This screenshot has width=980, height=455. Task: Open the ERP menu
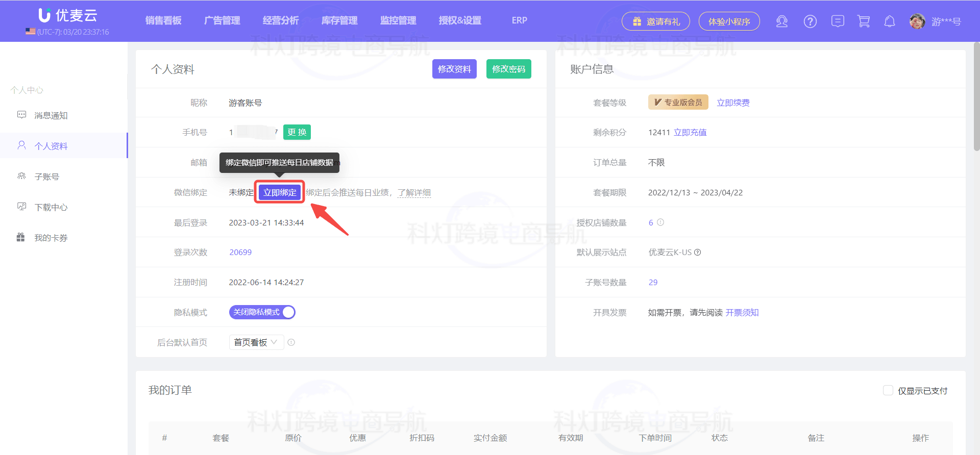(520, 20)
